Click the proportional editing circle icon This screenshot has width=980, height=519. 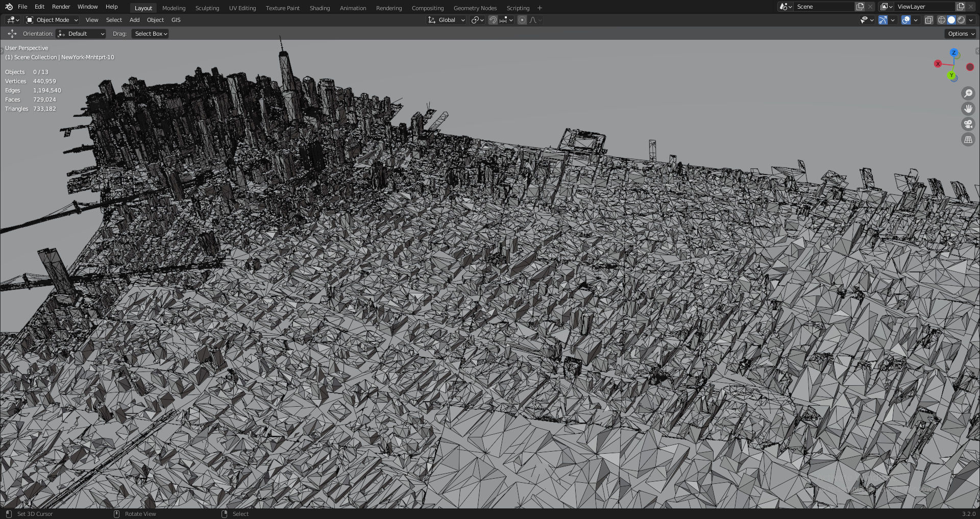[522, 20]
